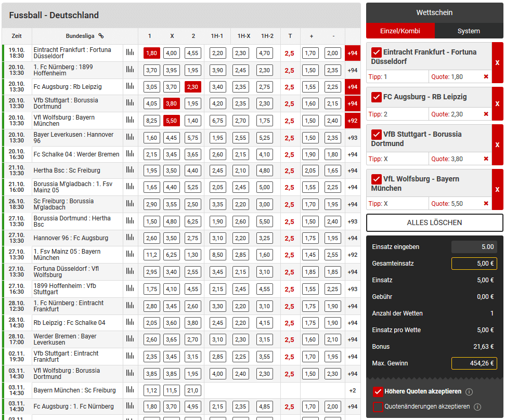Select home odds 11,2 for Mainz 05 : Bayern München

pyautogui.click(x=151, y=255)
